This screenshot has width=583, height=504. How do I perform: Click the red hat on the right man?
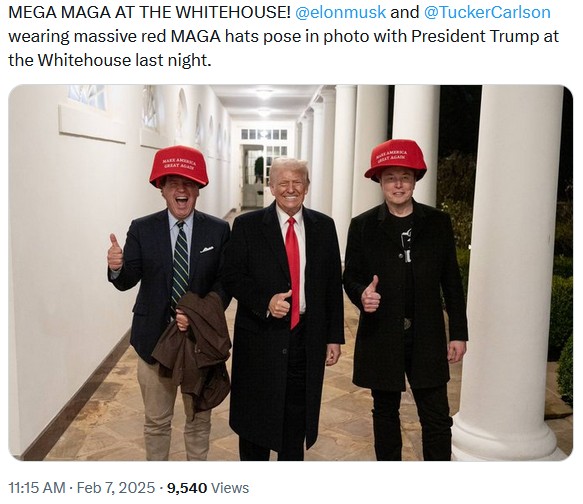396,160
